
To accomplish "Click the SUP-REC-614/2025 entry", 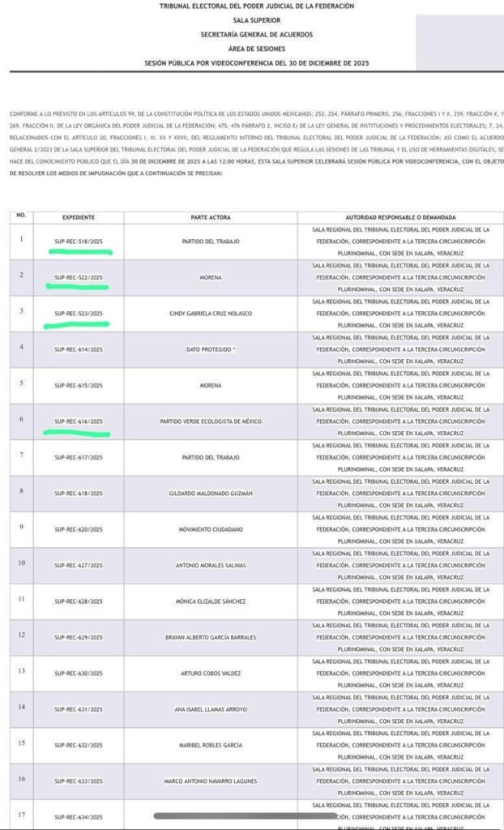I will pos(79,349).
